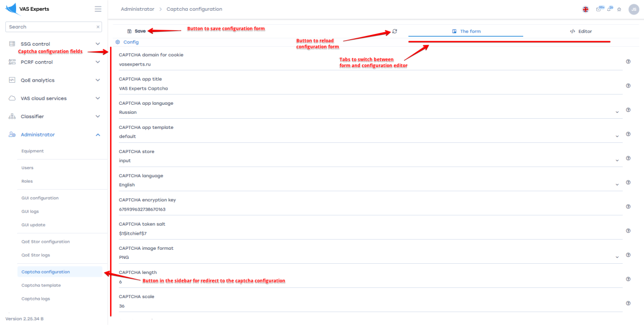Open the CAPTCHA image format dropdown
This screenshot has height=325, width=644.
(x=618, y=257)
